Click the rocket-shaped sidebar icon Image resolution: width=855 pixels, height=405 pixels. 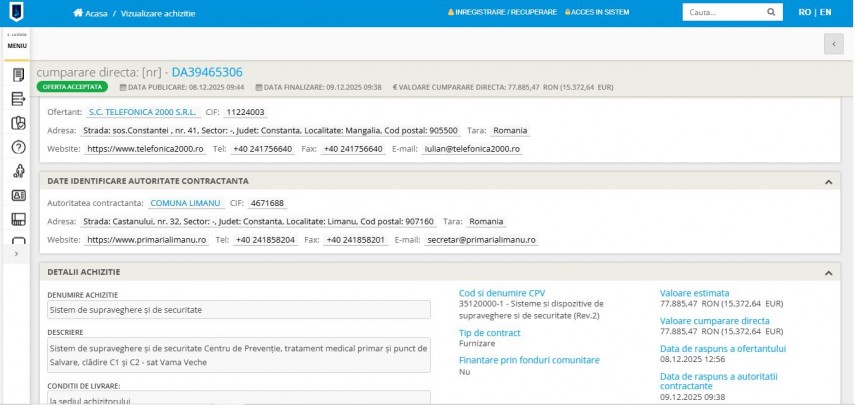18,171
